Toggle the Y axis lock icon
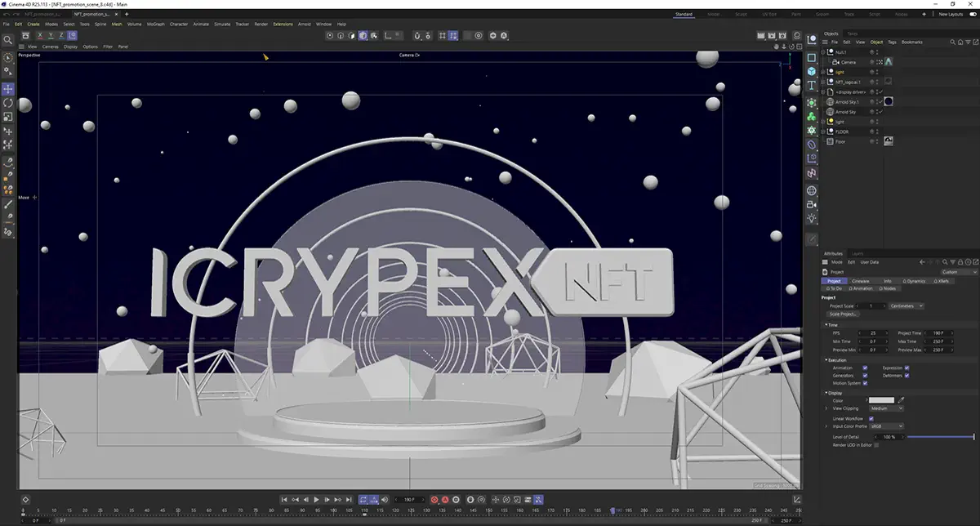The height and width of the screenshot is (526, 980). tap(51, 35)
